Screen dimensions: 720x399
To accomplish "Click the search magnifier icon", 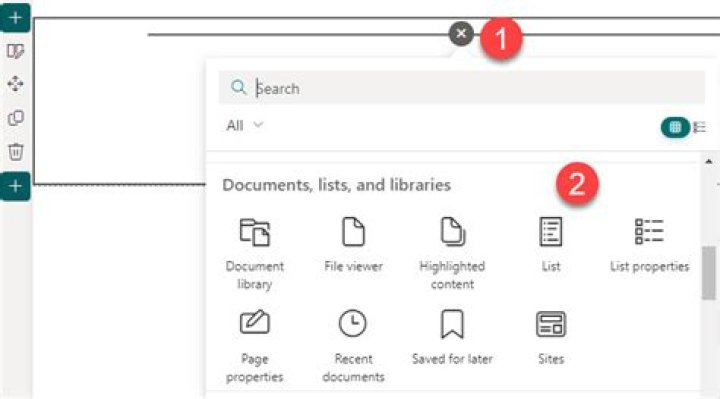I will 238,87.
